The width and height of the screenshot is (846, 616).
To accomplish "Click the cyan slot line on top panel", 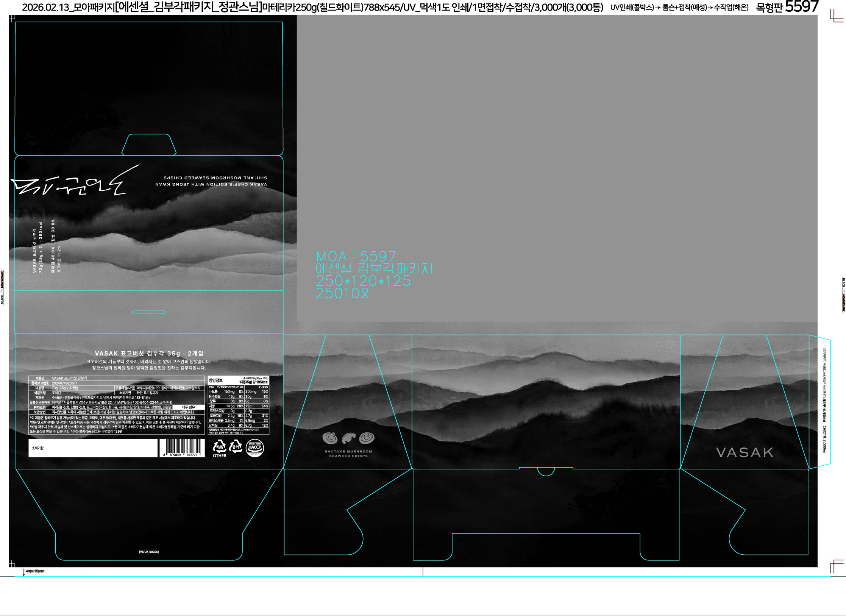I will (x=149, y=312).
